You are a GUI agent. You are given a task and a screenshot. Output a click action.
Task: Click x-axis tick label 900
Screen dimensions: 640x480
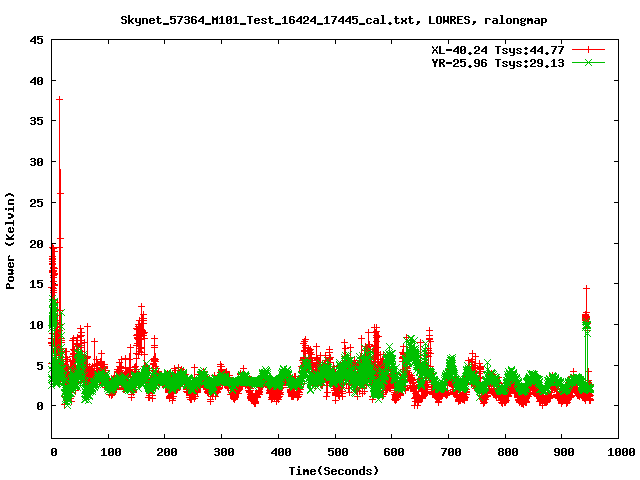tap(564, 452)
